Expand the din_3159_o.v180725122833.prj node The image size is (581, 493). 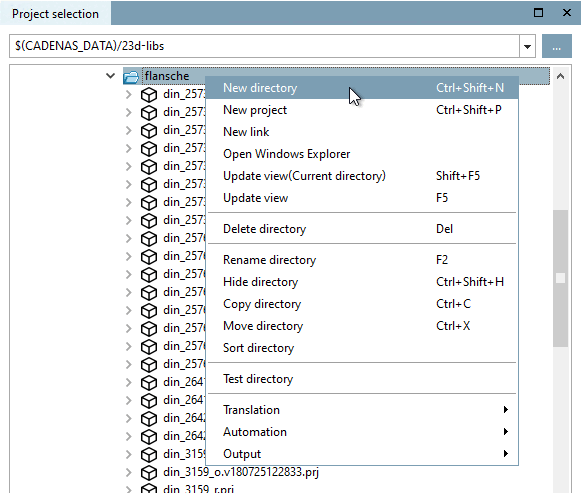click(128, 472)
